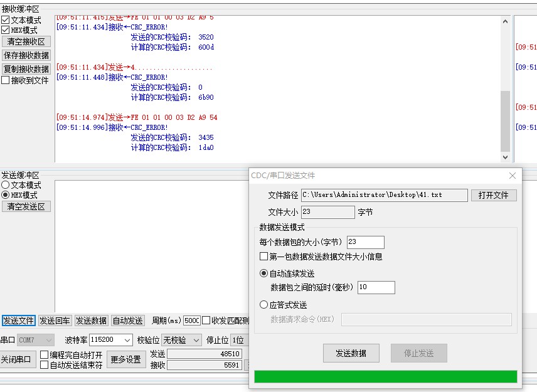Click 每个数据包的大小 input field
The width and height of the screenshot is (537, 392).
[365, 242]
